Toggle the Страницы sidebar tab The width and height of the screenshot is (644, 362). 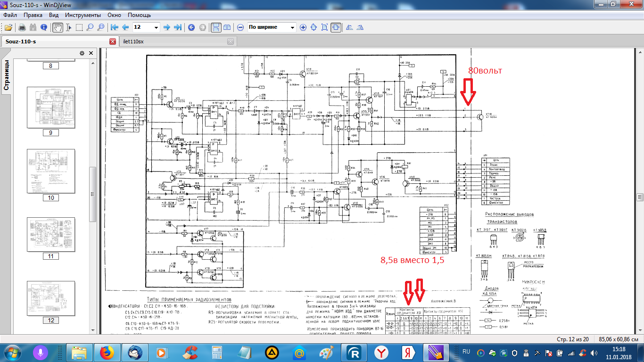7,74
